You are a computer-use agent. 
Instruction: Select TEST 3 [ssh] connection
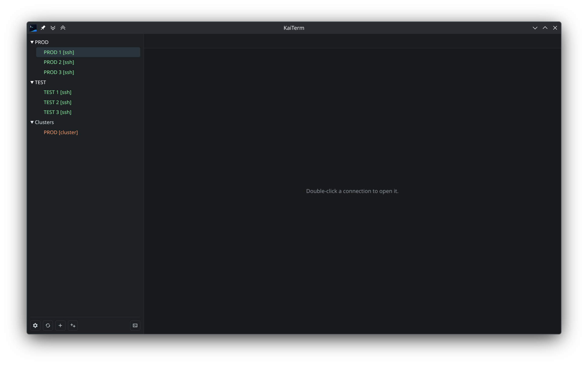point(88,112)
